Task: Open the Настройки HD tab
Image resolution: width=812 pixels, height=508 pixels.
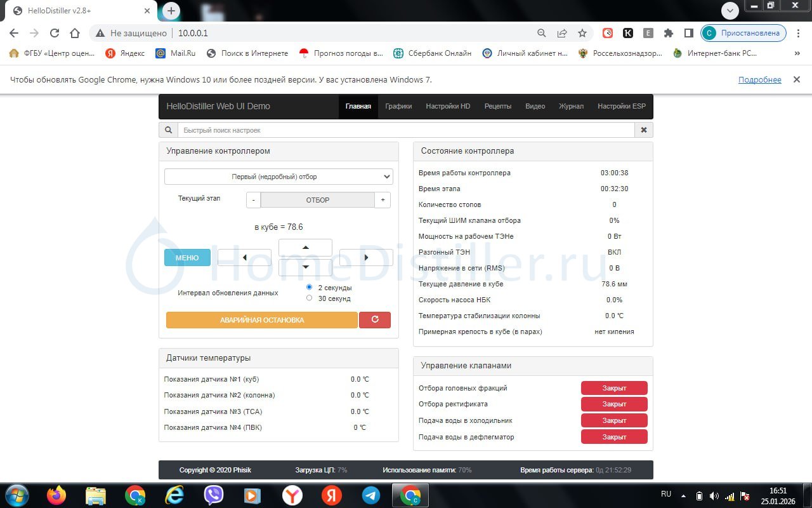Action: (x=448, y=107)
